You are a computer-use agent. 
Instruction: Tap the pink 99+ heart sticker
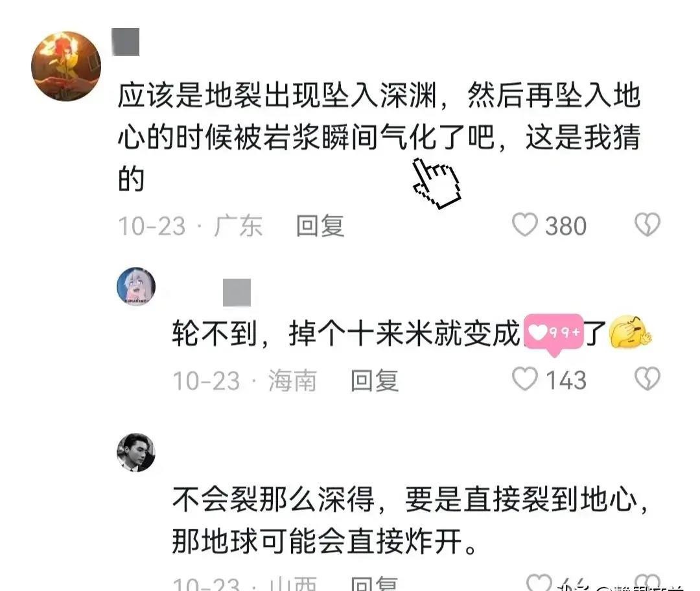[554, 334]
